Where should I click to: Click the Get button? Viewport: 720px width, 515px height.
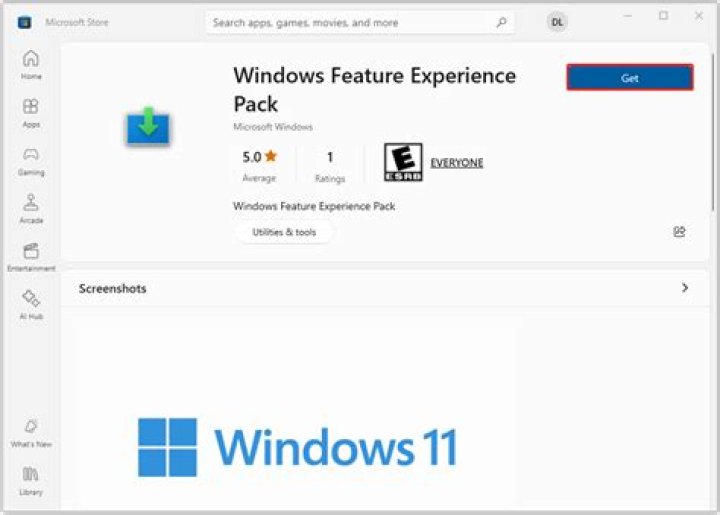(x=630, y=78)
